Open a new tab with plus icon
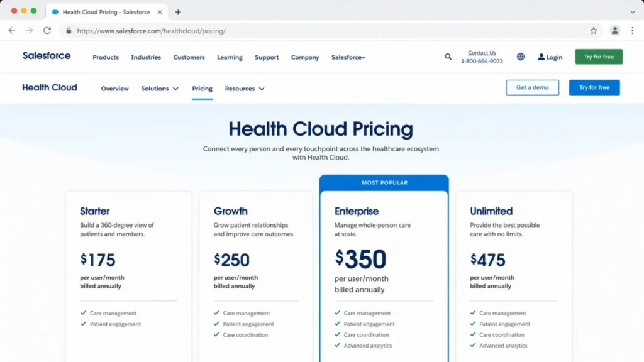Viewport: 644px width, 362px height. 178,12
